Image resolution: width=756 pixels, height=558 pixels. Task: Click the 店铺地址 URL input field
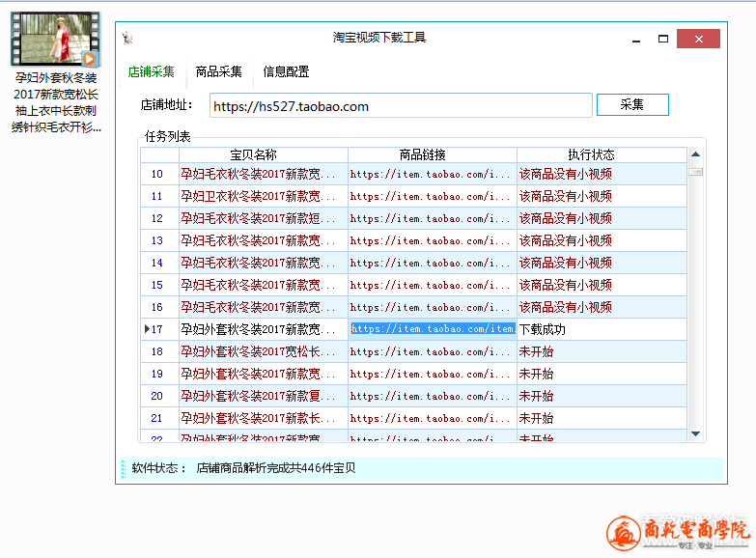point(401,105)
